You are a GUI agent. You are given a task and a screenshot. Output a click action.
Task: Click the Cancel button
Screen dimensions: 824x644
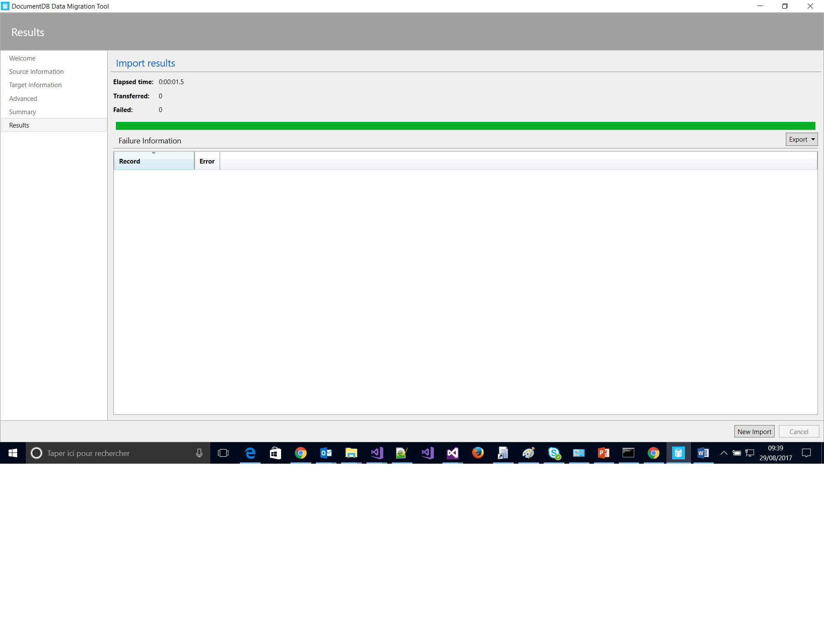click(x=798, y=431)
